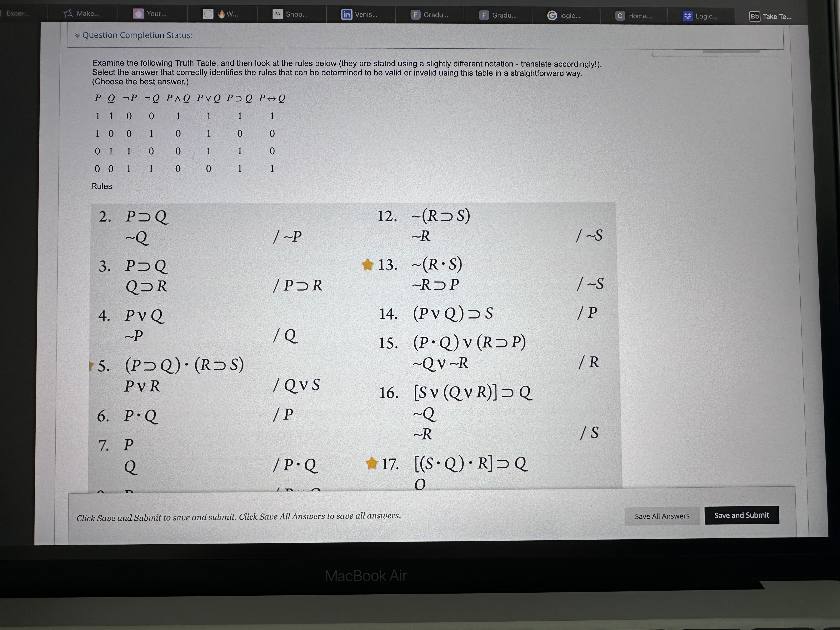The height and width of the screenshot is (630, 840).
Task: Click the LinkedIn favicon on Venis tab
Action: tap(346, 15)
